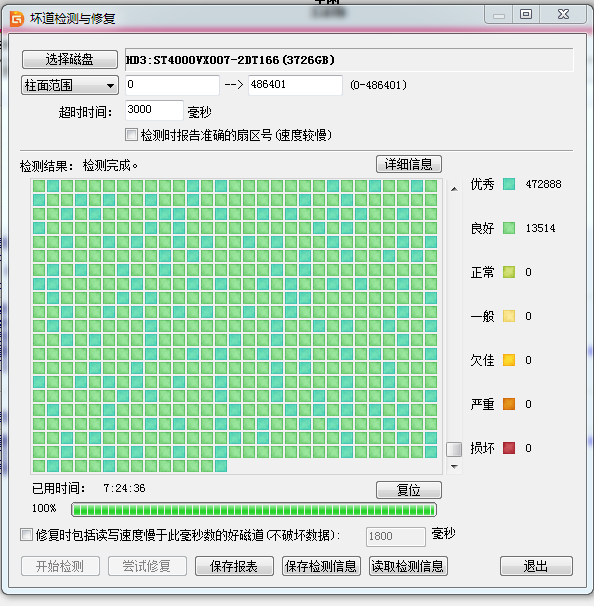Click the 损坏 red legend swatch
Image resolution: width=594 pixels, height=606 pixels.
[509, 448]
